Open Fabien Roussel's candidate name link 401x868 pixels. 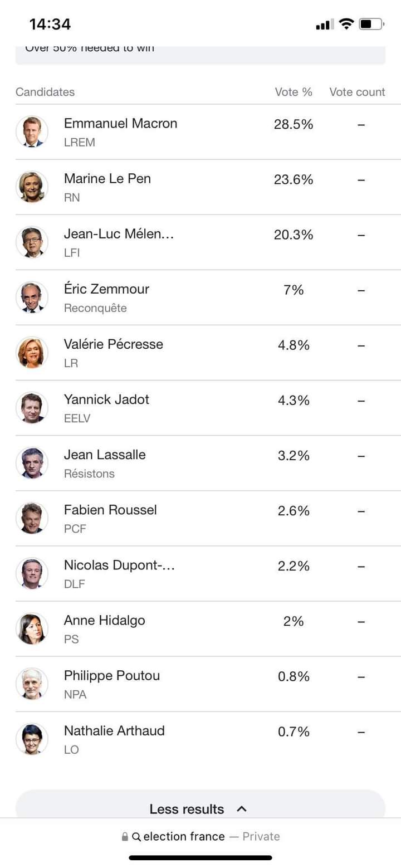point(110,510)
